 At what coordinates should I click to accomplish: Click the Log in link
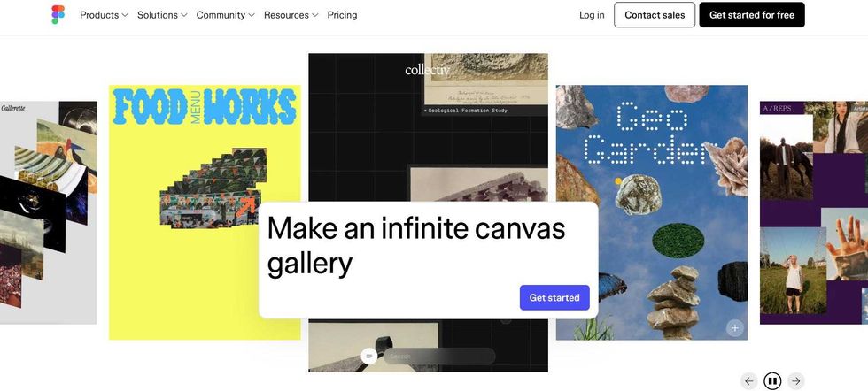coord(592,15)
